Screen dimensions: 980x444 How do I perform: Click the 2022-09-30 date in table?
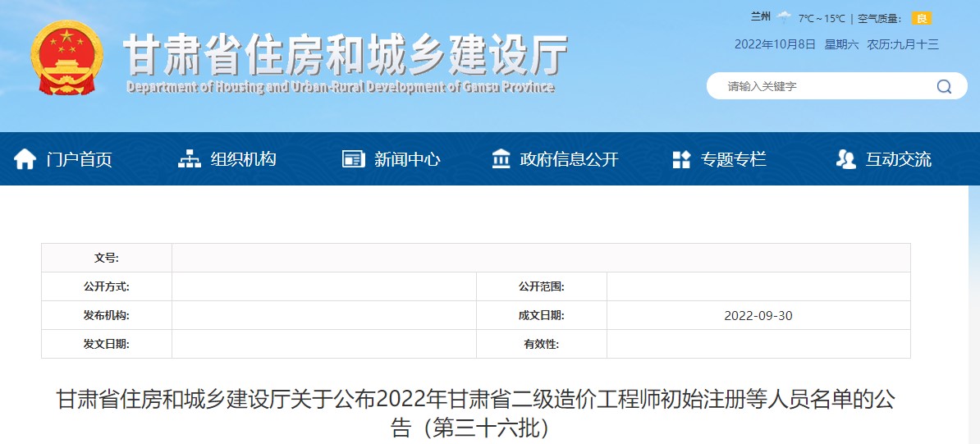758,316
